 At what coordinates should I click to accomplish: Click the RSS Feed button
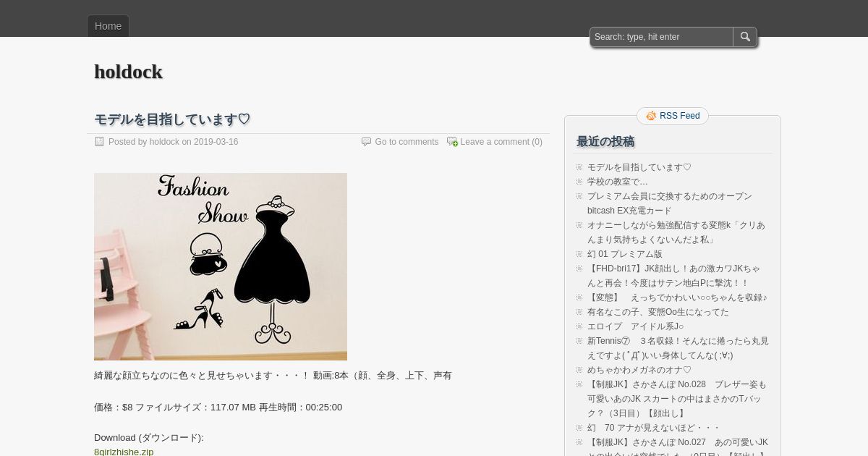672,116
